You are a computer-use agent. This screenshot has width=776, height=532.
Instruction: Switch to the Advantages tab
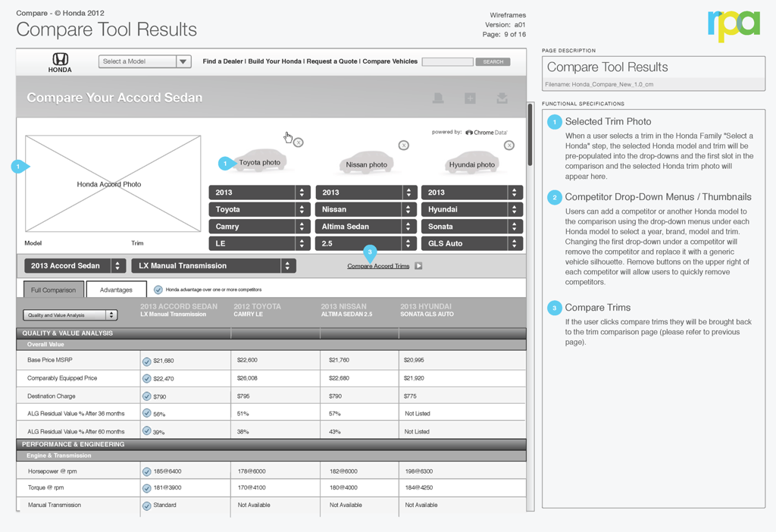click(116, 289)
